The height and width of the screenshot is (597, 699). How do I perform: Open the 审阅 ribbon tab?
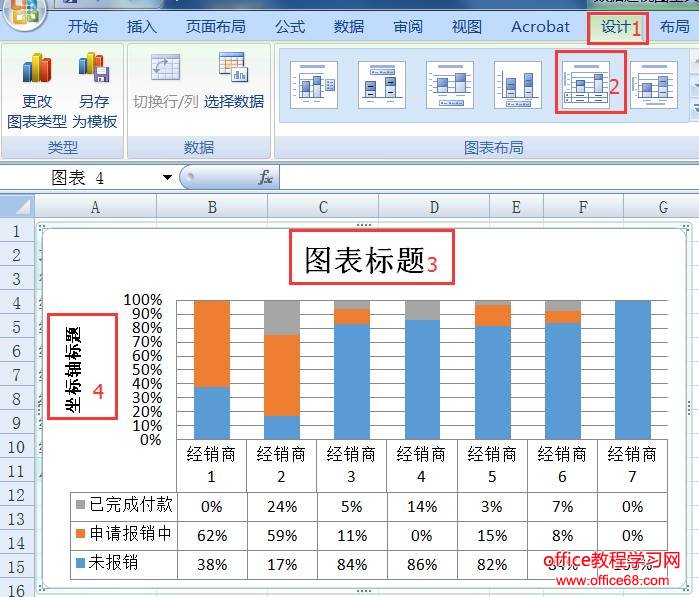(x=408, y=27)
